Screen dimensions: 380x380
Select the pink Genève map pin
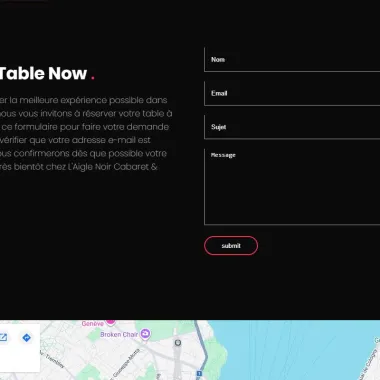click(x=110, y=322)
